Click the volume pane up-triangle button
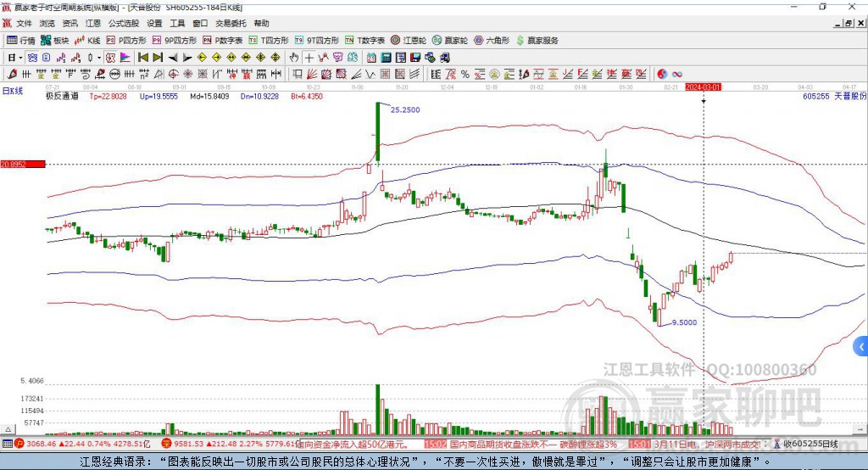 [8, 429]
